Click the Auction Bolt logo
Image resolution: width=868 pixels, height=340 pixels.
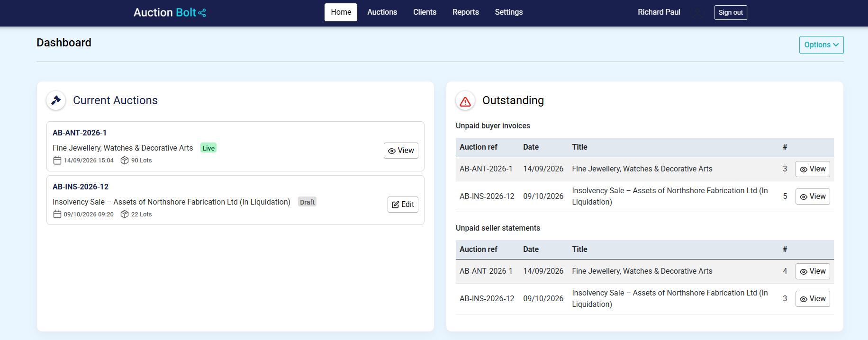[170, 12]
